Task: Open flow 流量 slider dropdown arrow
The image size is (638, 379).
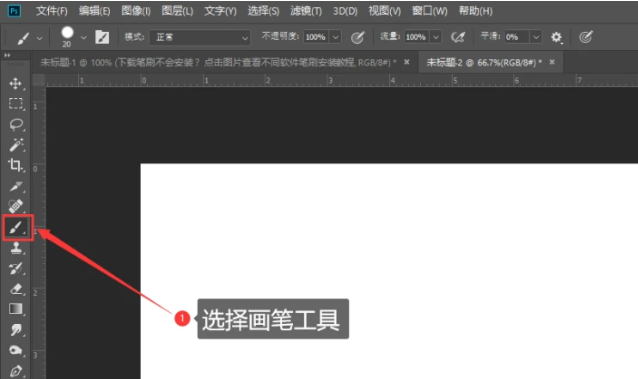Action: click(x=435, y=37)
